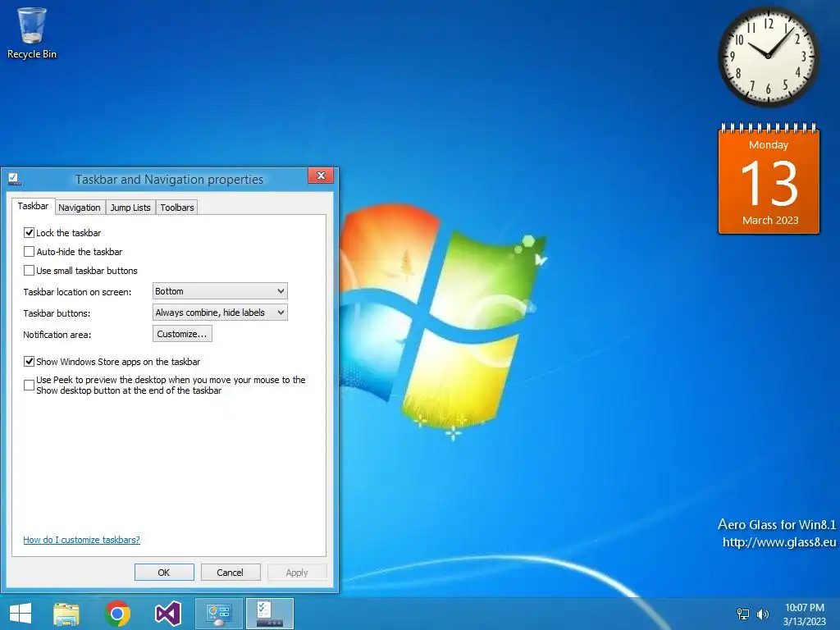Uncheck Show Windows Store apps on the taskbar
The height and width of the screenshot is (630, 840).
pos(29,361)
